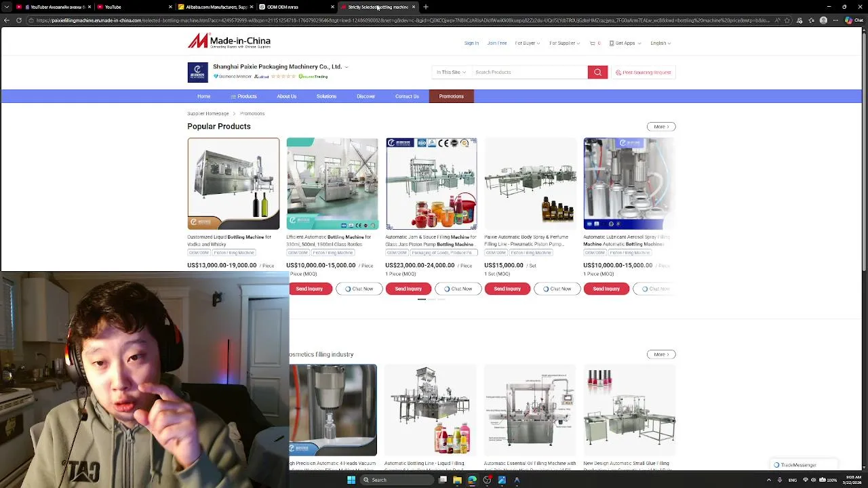Click the browser back arrow
868x488 pixels.
7,20
